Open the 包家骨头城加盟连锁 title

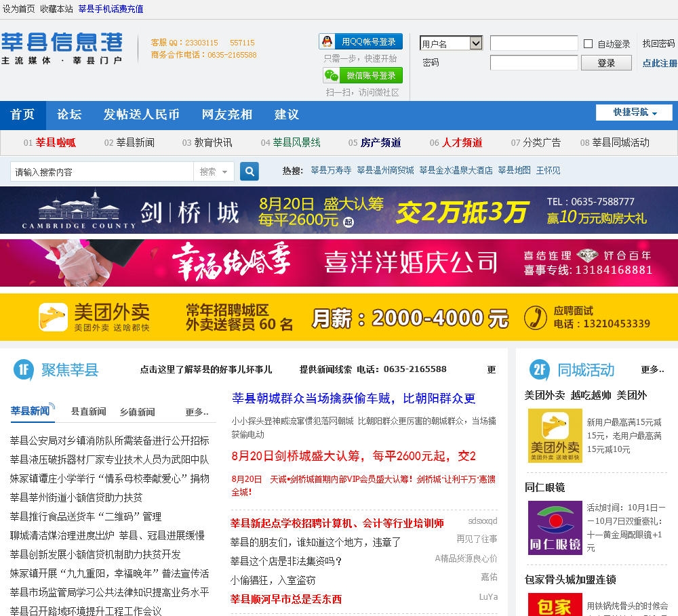click(x=570, y=579)
